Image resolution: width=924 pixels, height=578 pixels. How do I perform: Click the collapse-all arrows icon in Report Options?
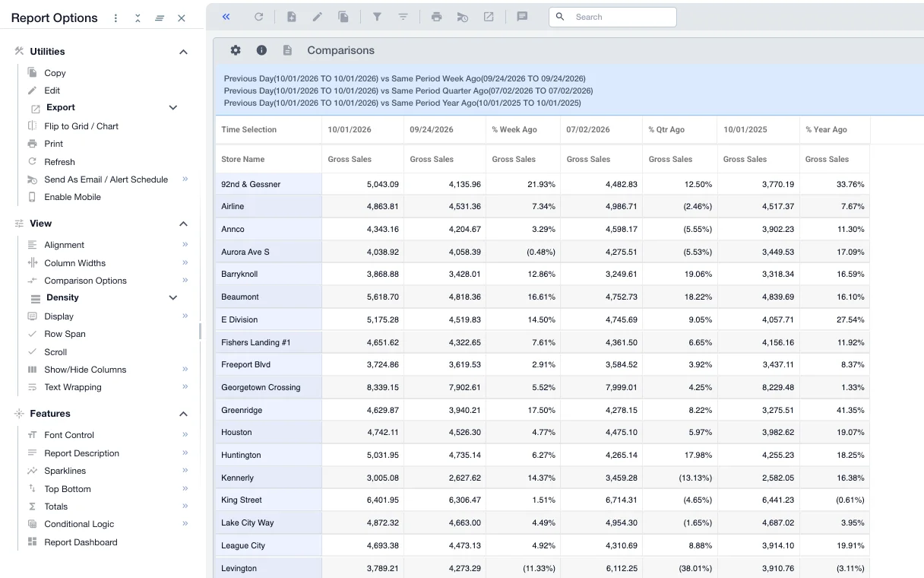pyautogui.click(x=138, y=18)
